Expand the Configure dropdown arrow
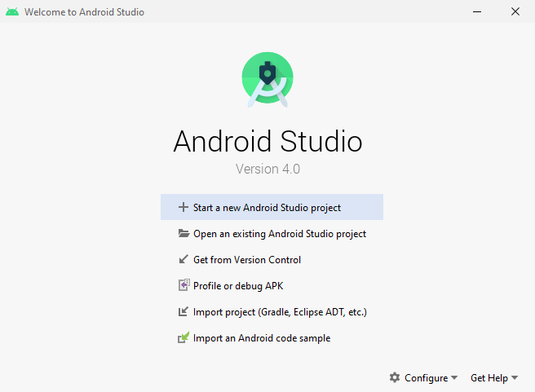 pyautogui.click(x=454, y=378)
